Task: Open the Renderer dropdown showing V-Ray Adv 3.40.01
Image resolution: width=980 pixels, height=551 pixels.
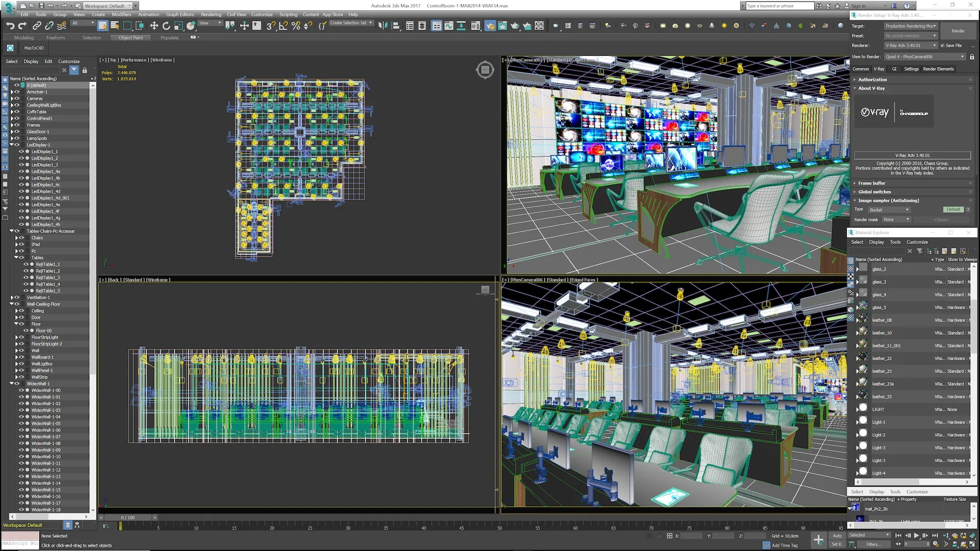Action: click(911, 45)
